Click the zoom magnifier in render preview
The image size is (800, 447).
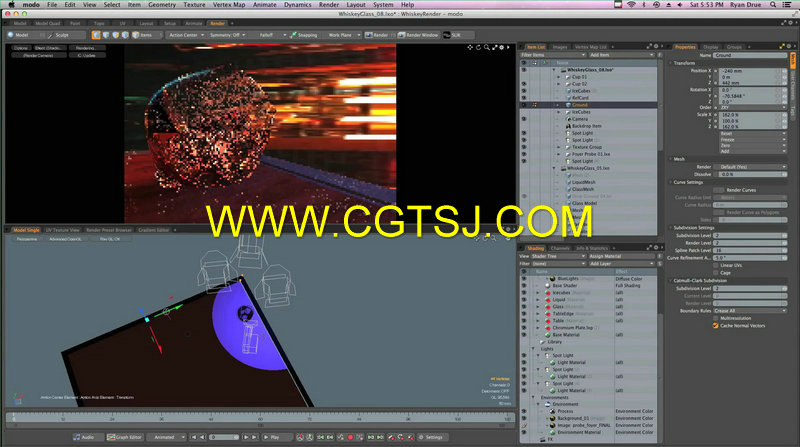point(486,47)
